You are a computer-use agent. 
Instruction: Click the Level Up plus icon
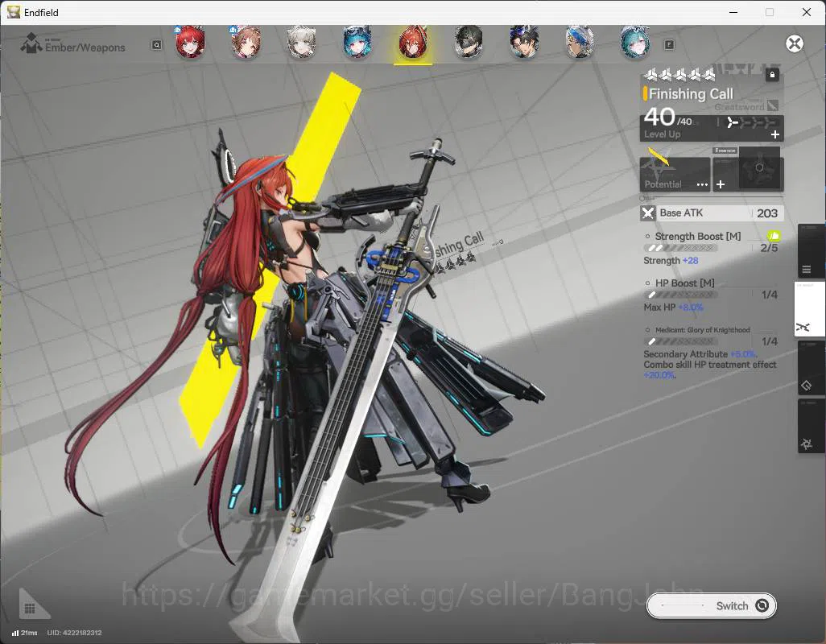[x=775, y=134]
